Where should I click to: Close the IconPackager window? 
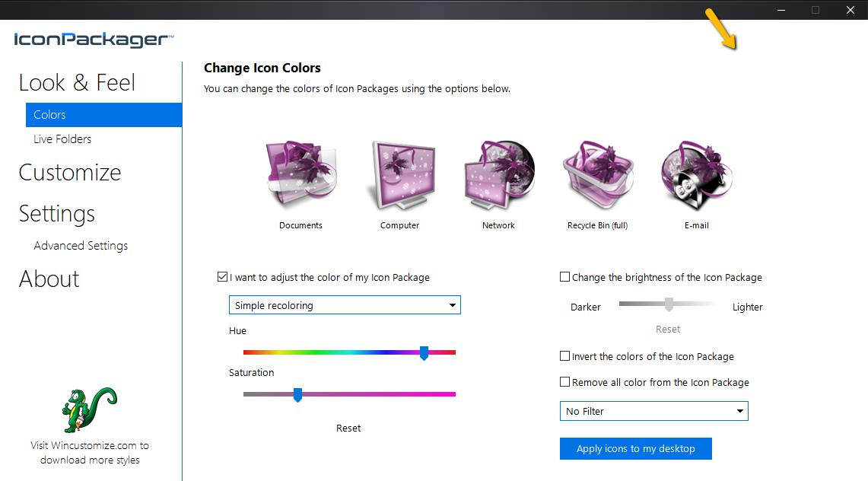coord(851,10)
